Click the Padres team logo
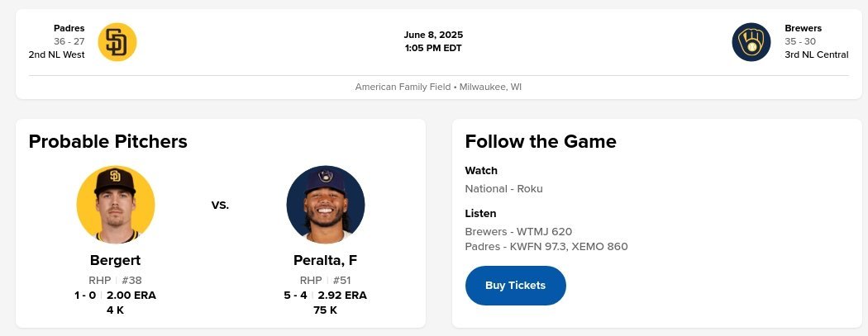The height and width of the screenshot is (336, 868). 117,42
